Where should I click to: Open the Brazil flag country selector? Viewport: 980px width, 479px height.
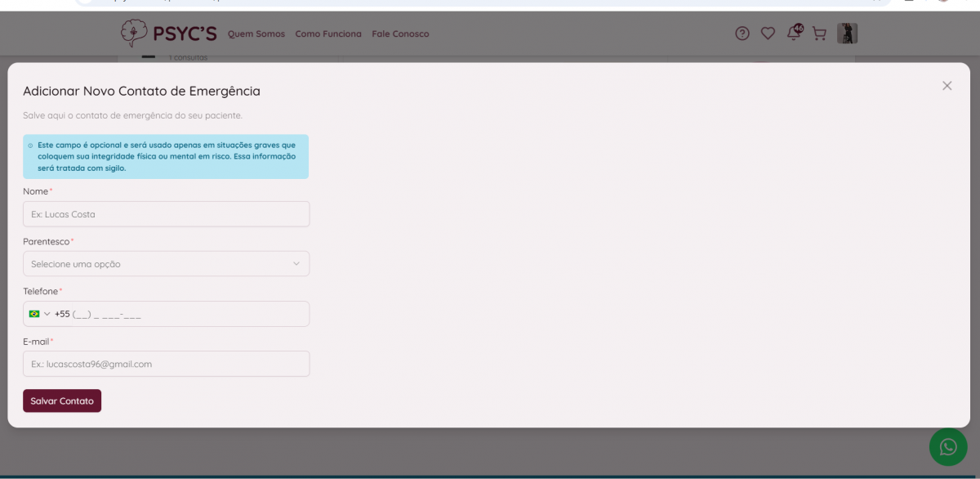click(x=39, y=314)
